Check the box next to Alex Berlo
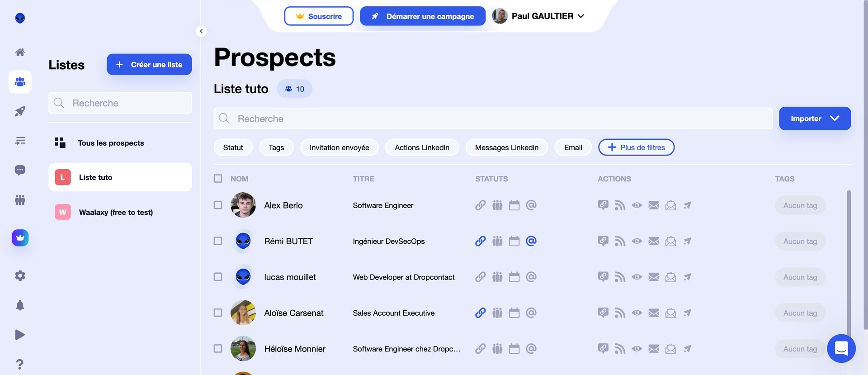 (x=218, y=205)
